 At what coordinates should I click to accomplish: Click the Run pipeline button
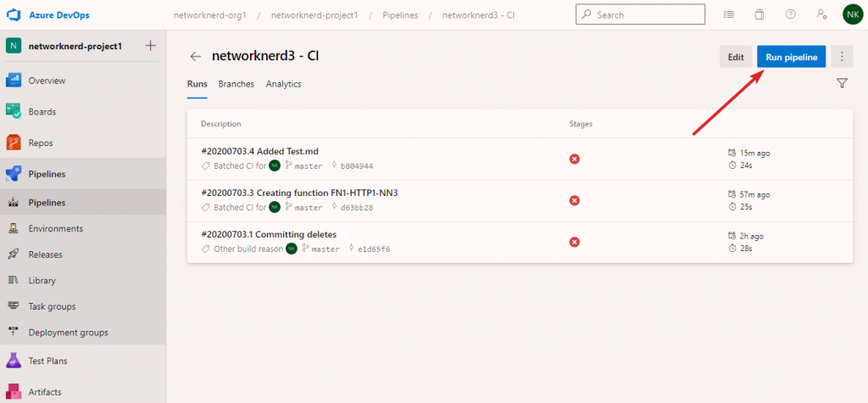[792, 57]
